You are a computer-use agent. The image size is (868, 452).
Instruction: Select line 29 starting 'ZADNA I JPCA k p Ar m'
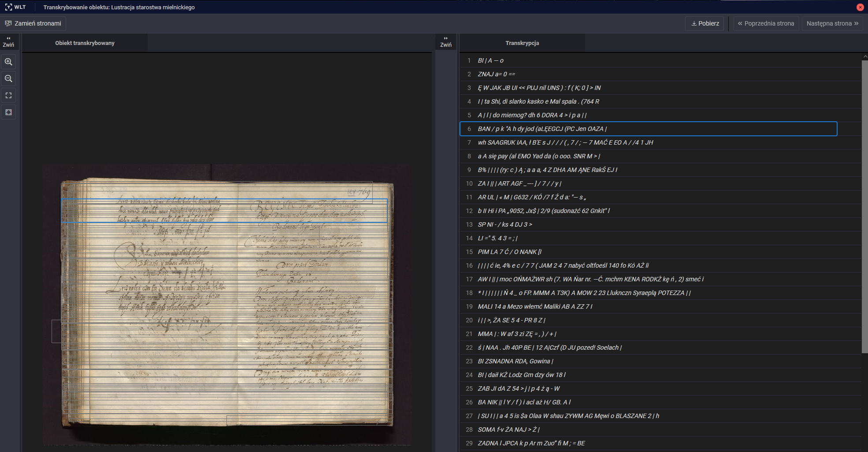click(660, 443)
